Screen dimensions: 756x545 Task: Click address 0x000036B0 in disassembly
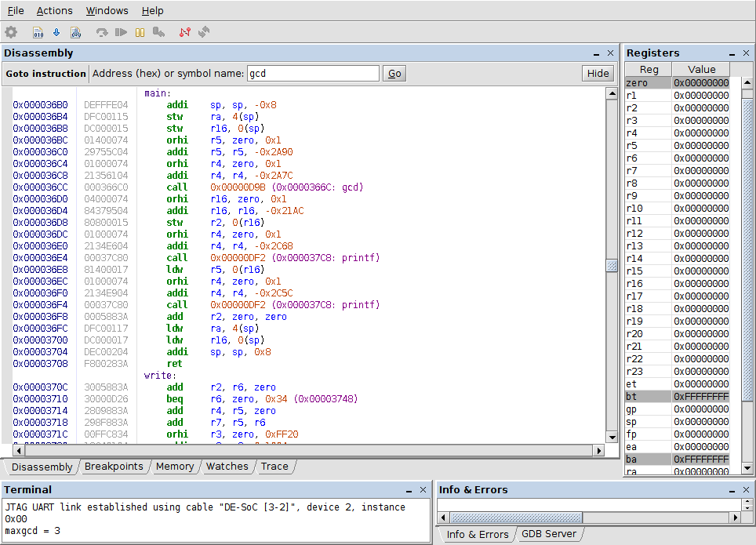(x=41, y=104)
